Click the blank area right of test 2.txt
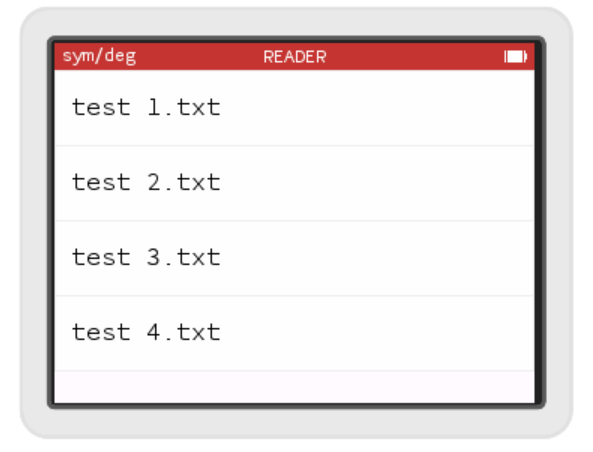The width and height of the screenshot is (593, 452). 376,183
